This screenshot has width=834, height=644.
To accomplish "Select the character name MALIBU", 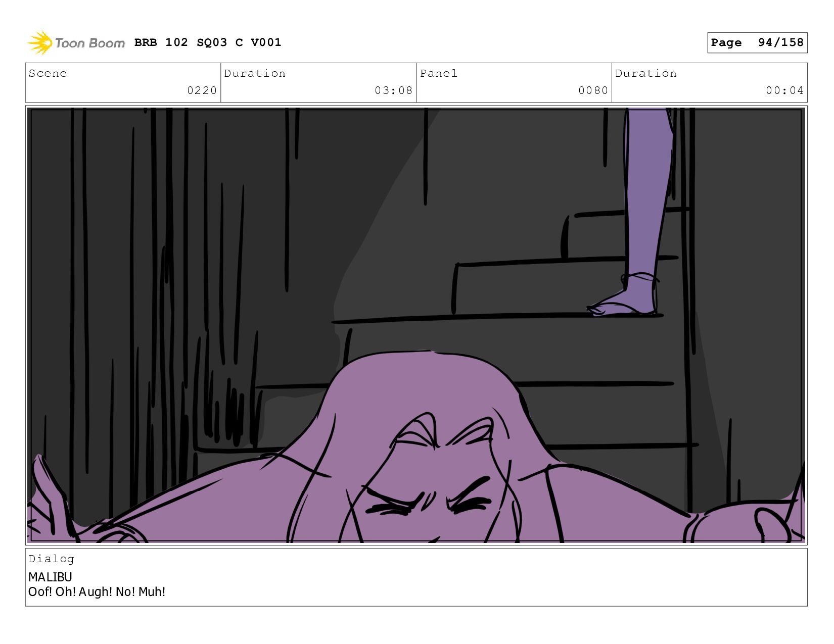I will point(50,577).
